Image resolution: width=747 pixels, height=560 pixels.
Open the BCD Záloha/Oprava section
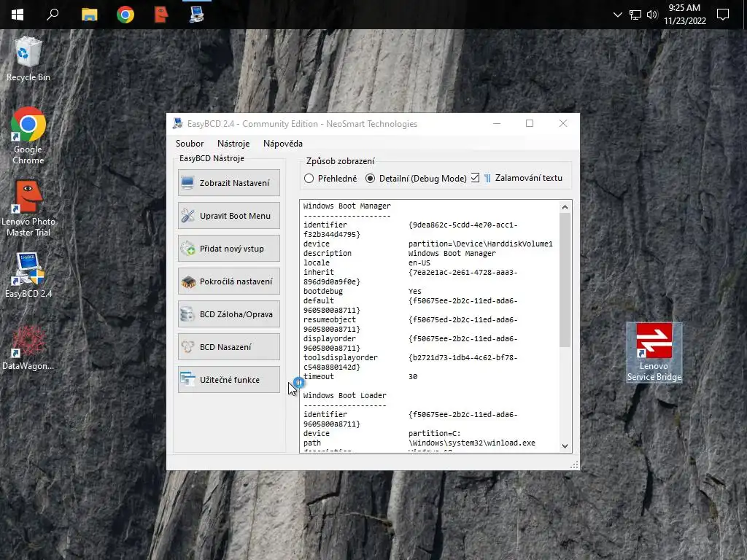(228, 314)
